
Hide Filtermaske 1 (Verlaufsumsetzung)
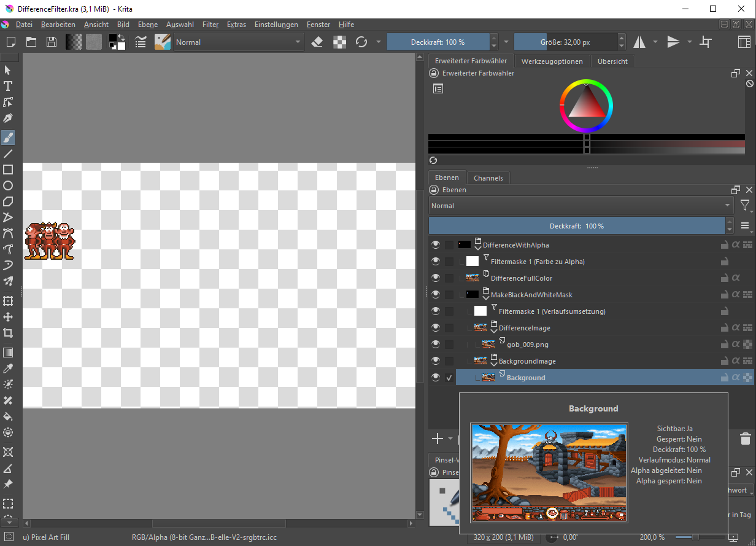pos(436,311)
